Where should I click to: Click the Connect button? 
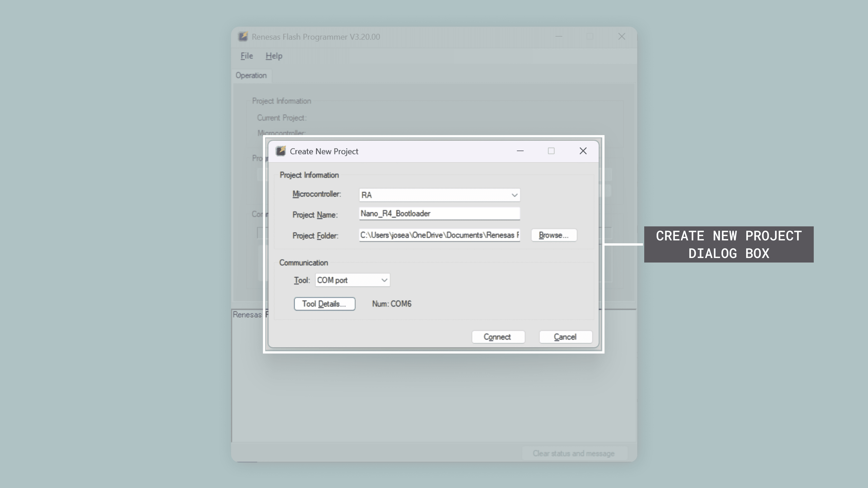(498, 337)
